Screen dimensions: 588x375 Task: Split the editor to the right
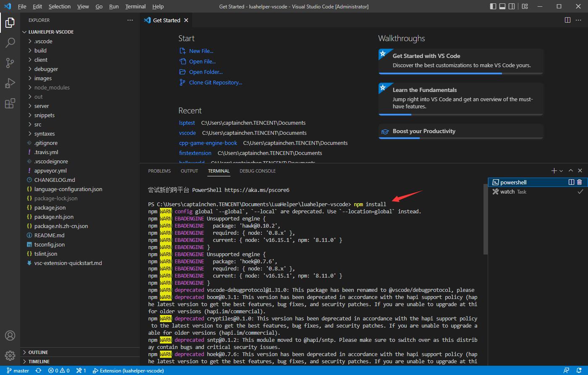[567, 20]
